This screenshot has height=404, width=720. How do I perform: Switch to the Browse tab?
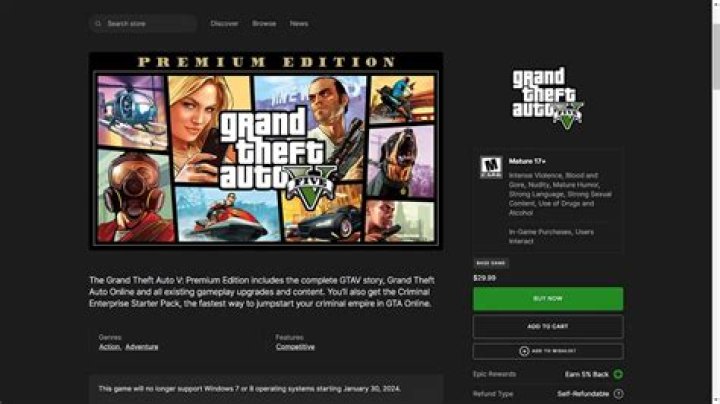(x=264, y=23)
